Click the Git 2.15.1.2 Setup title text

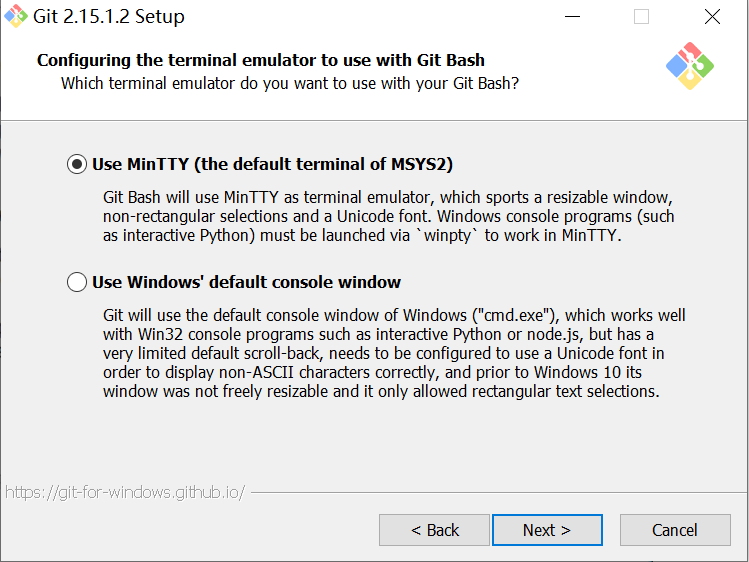(109, 17)
